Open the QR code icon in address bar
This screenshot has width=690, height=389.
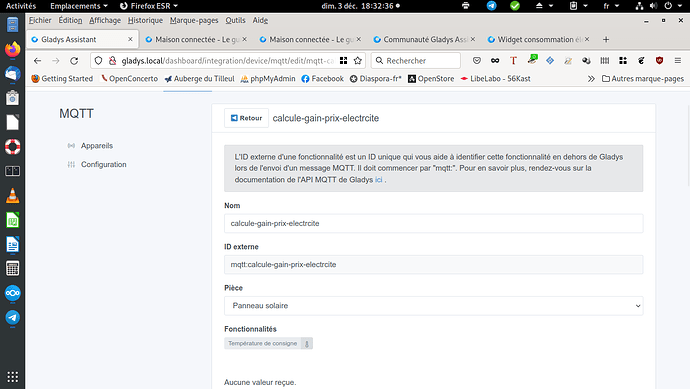tap(343, 61)
